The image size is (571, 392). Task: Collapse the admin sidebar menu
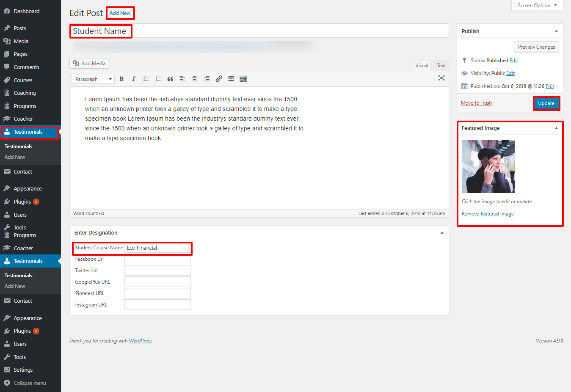30,383
